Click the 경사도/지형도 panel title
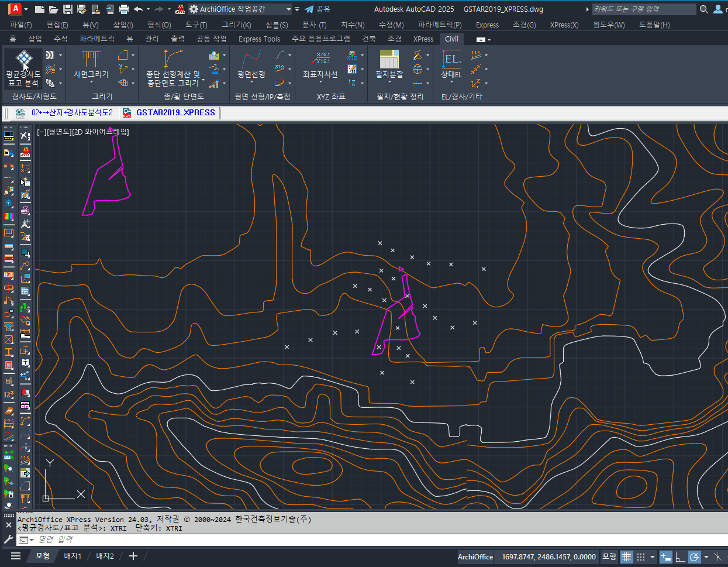 coord(34,97)
